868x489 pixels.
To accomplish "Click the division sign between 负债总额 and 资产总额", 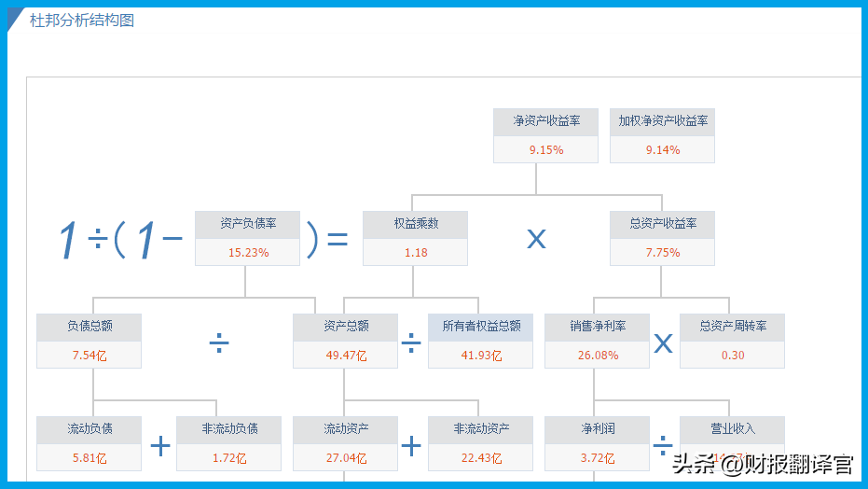I will [x=218, y=343].
